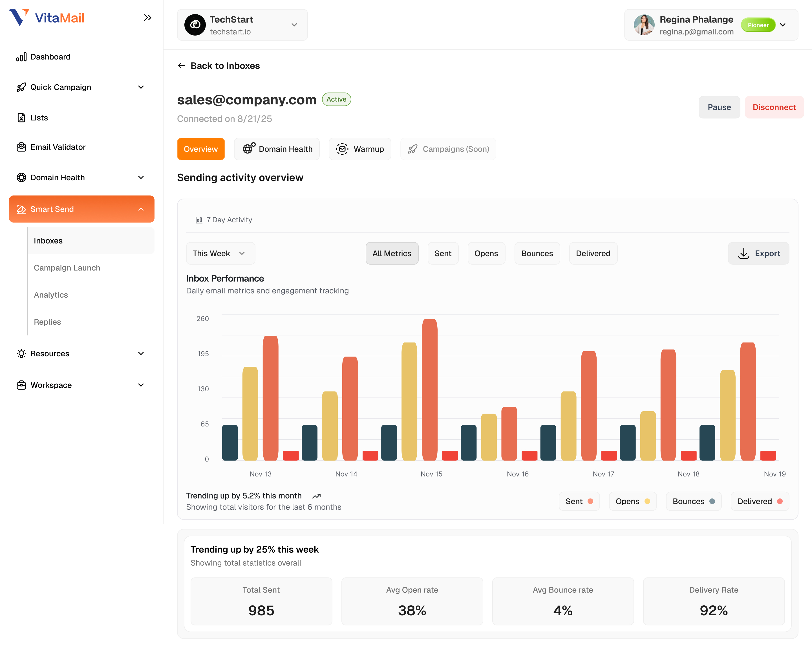Click the Resources lightbulb icon
This screenshot has width=812, height=648.
tap(21, 353)
